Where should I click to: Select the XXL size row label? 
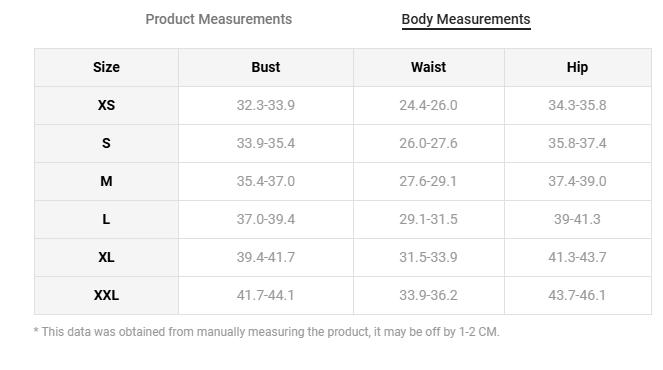click(x=106, y=295)
